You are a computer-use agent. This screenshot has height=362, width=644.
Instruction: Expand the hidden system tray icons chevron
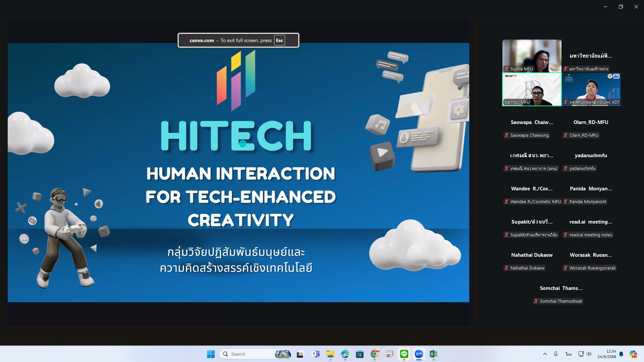click(545, 354)
